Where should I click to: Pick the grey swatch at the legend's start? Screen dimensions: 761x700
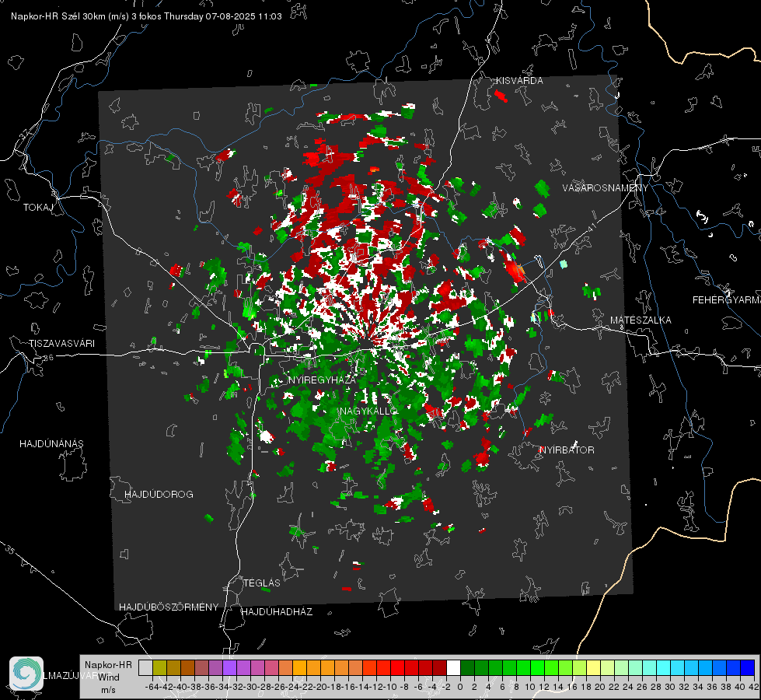click(x=145, y=667)
